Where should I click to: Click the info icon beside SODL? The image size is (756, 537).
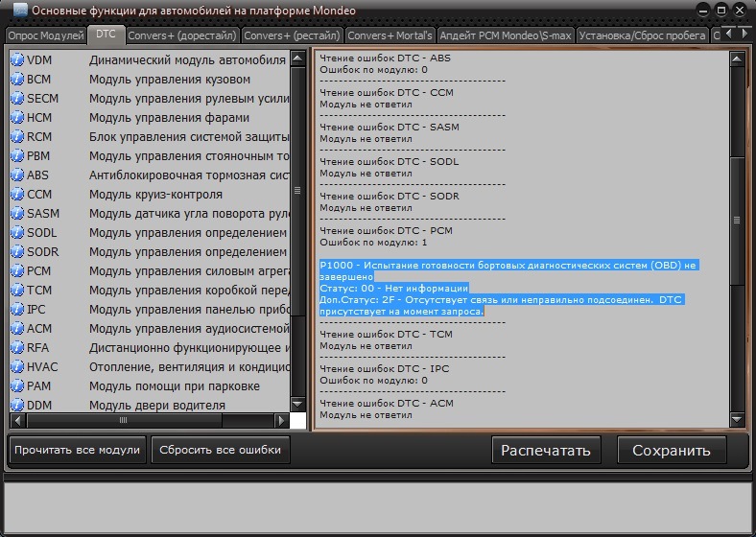17,233
